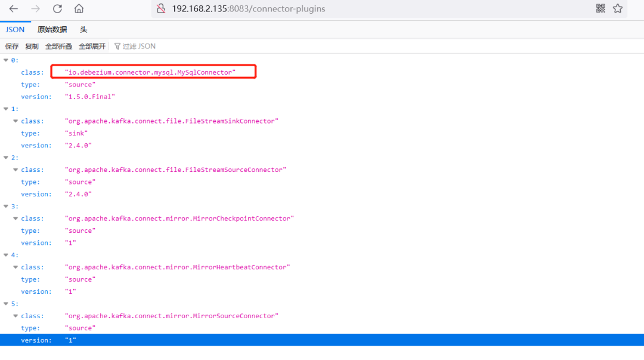
Task: Go forward with the forward arrow
Action: 35,8
